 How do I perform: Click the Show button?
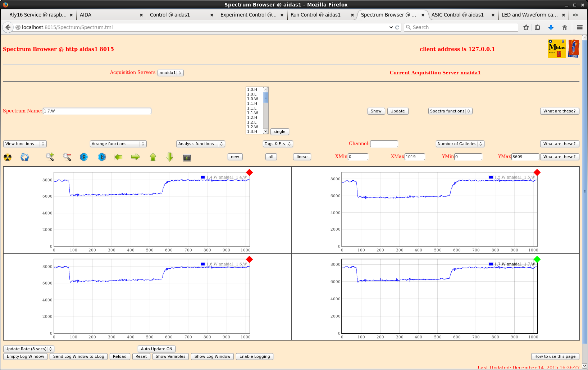click(x=376, y=111)
